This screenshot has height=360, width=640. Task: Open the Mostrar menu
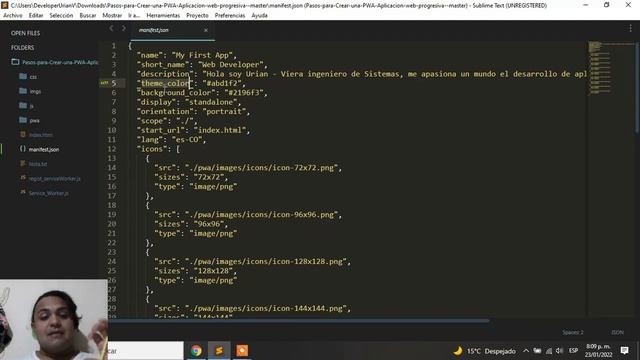point(112,16)
